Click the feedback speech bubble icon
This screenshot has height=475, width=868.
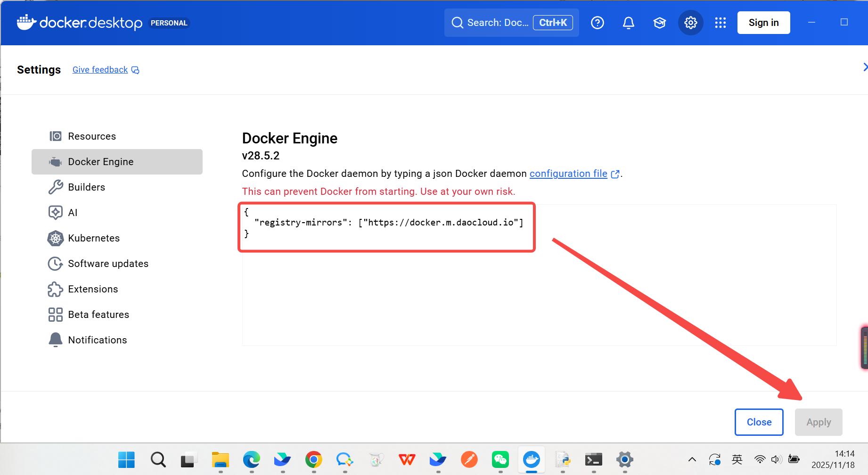point(135,70)
